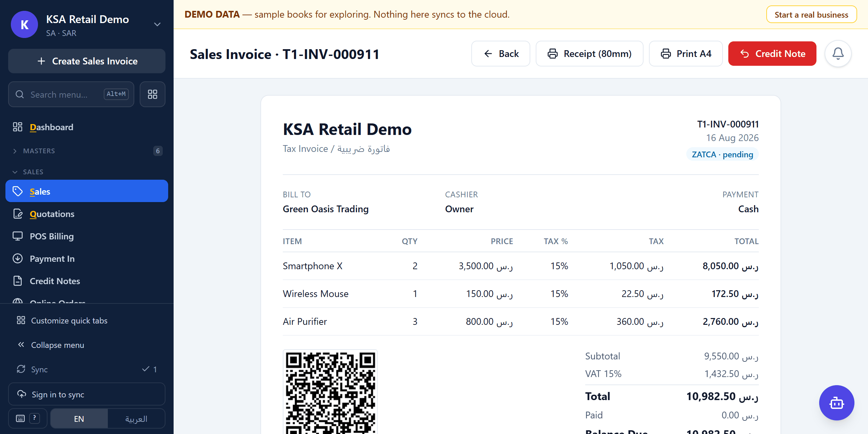
Task: Click the Sign in cloud icon
Action: point(22,394)
